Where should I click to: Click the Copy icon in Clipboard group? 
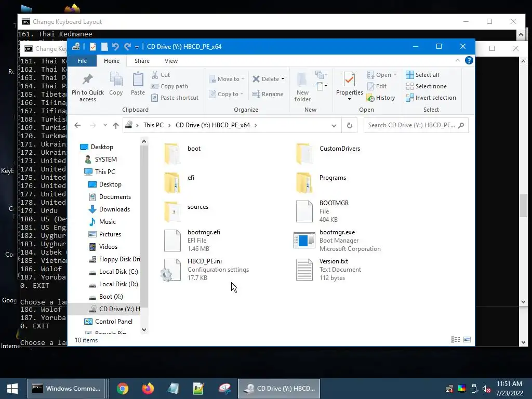(116, 79)
